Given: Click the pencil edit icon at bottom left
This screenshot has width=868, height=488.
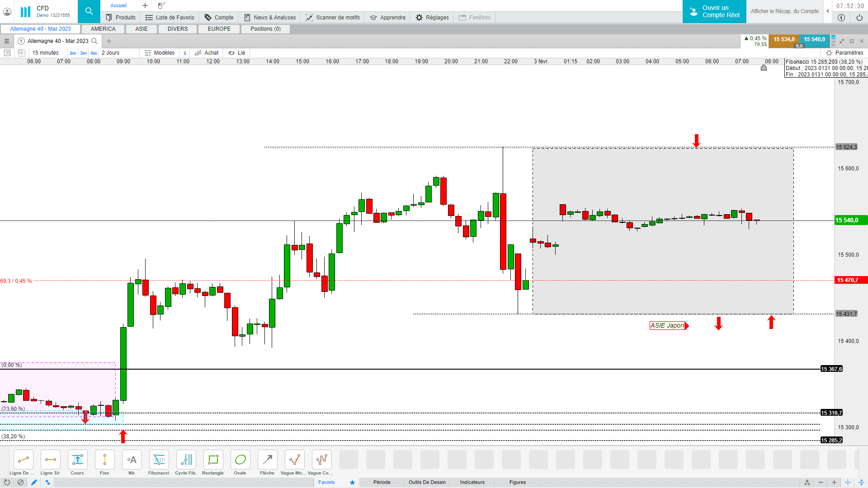Looking at the screenshot, I should click(34, 483).
